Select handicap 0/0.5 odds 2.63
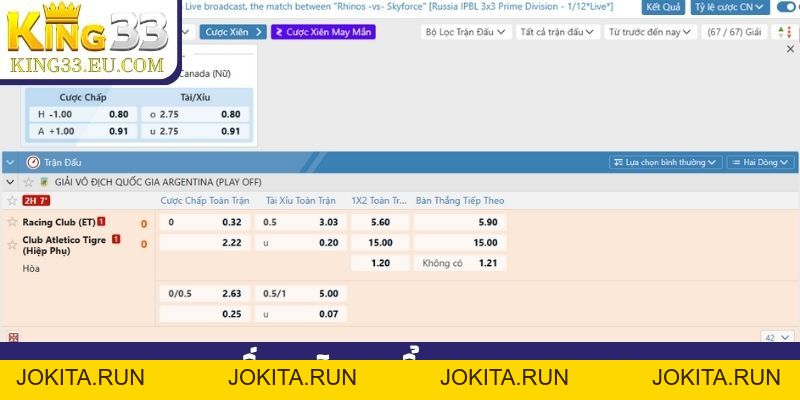800x400 pixels. click(205, 293)
